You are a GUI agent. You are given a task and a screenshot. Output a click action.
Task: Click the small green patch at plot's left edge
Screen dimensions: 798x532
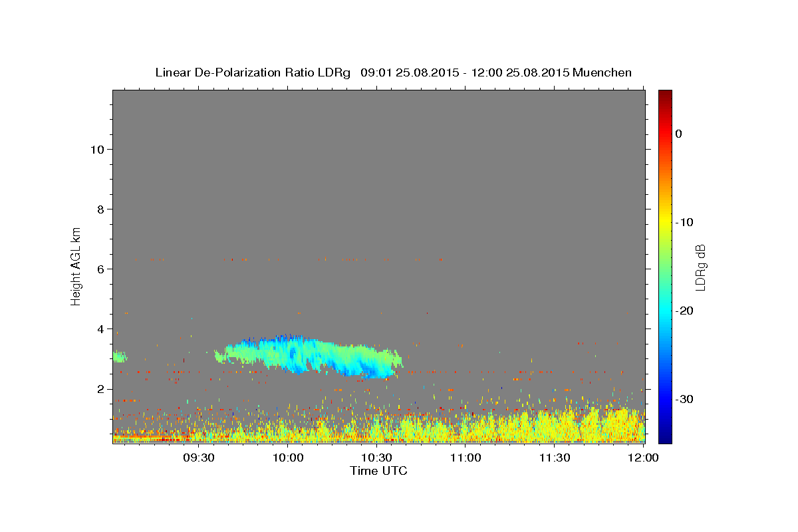click(x=120, y=357)
